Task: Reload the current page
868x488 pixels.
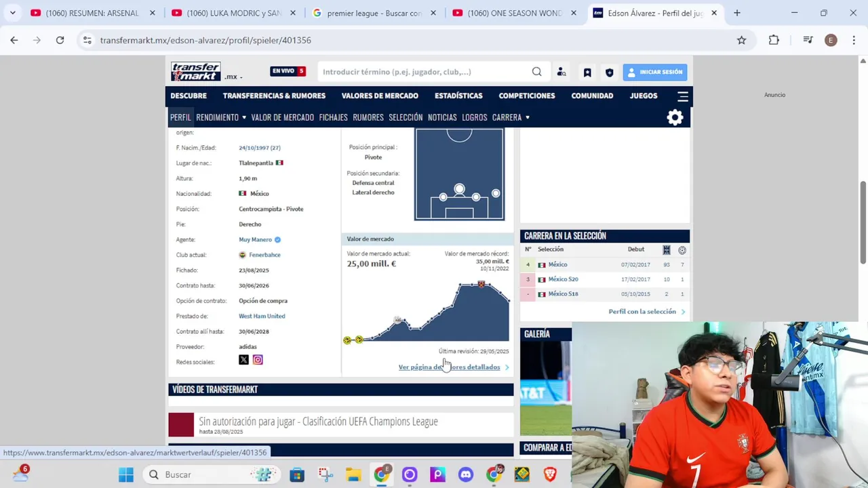Action: click(60, 40)
